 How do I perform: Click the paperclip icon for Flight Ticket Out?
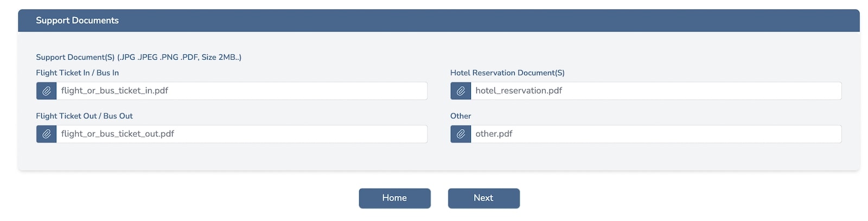tap(46, 134)
